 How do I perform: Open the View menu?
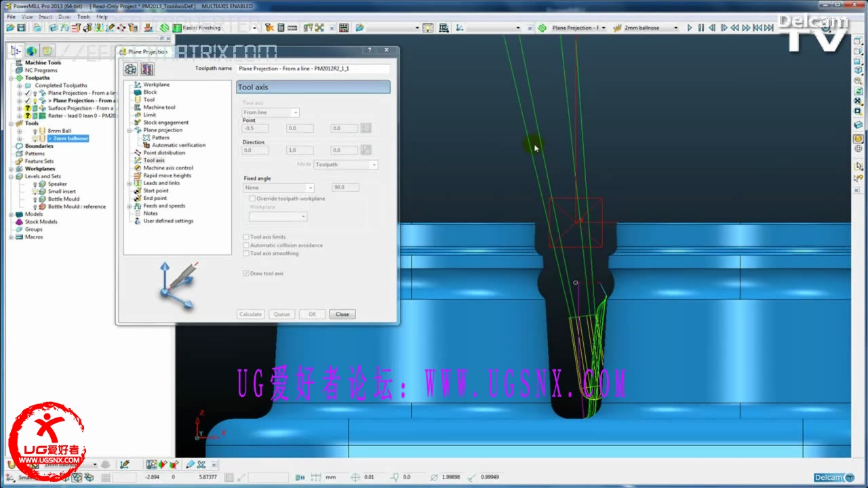click(x=27, y=16)
